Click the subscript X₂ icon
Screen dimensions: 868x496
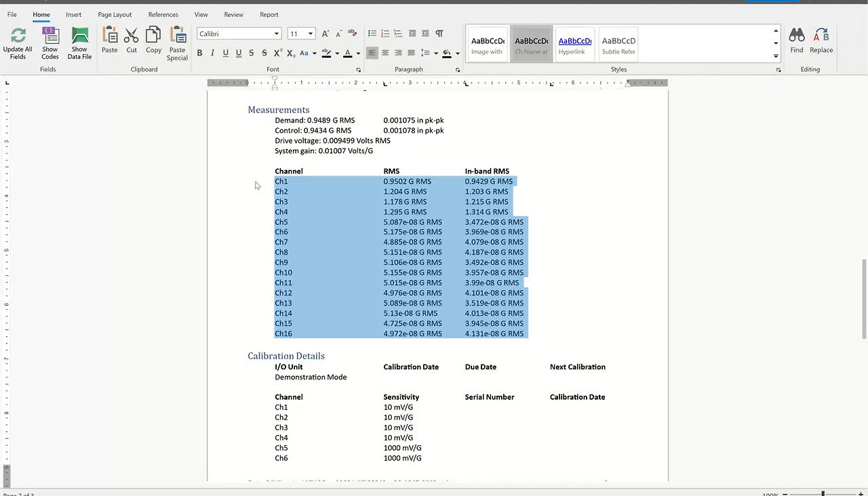291,53
